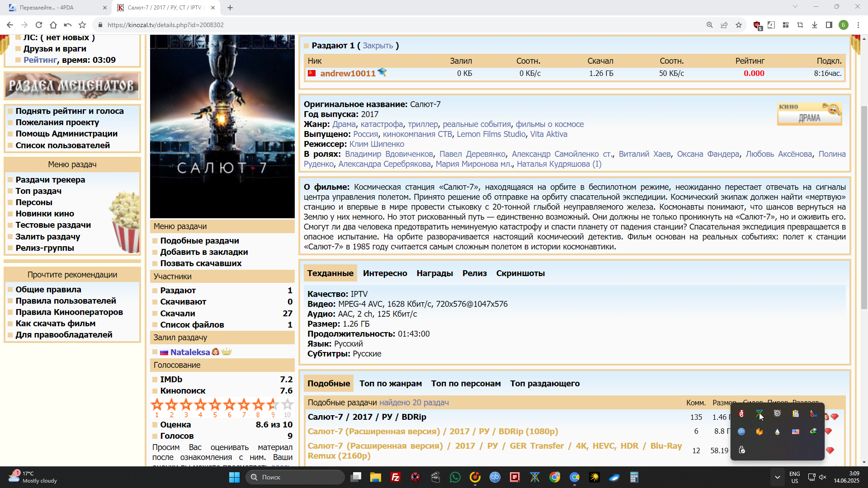Viewport: 868px width, 488px height.
Task: Click the page zoom magnifier icon
Action: pos(710,25)
